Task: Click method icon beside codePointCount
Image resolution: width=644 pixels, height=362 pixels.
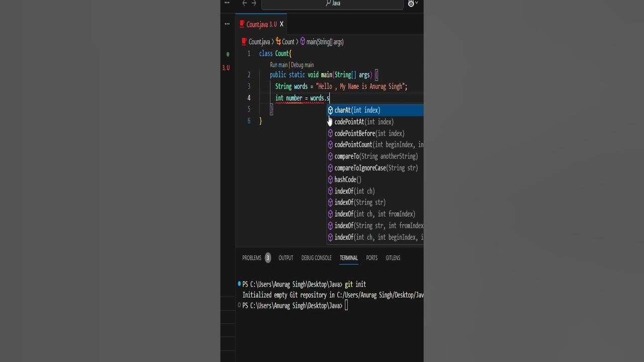Action: (x=331, y=145)
